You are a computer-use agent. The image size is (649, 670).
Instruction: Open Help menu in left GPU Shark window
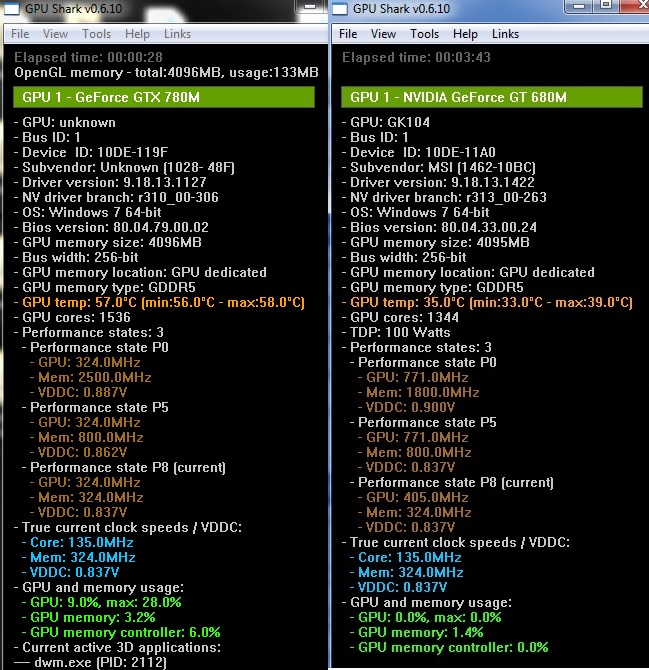pyautogui.click(x=137, y=34)
